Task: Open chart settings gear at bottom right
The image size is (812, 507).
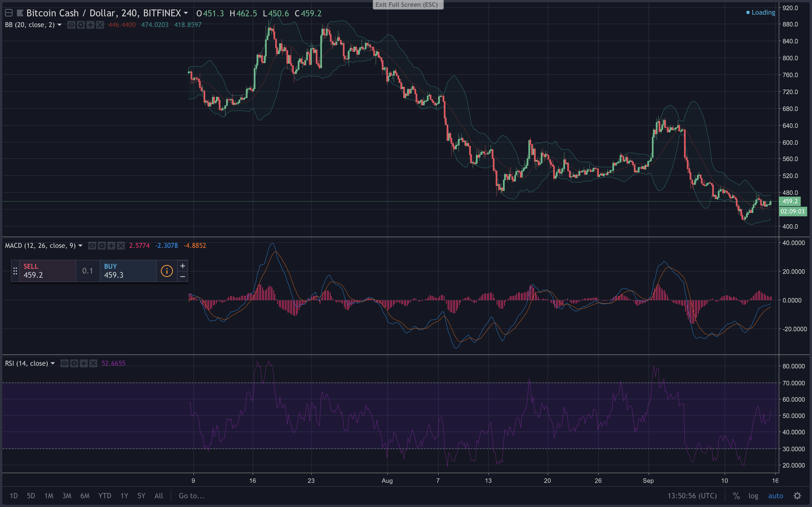Action: 797,496
